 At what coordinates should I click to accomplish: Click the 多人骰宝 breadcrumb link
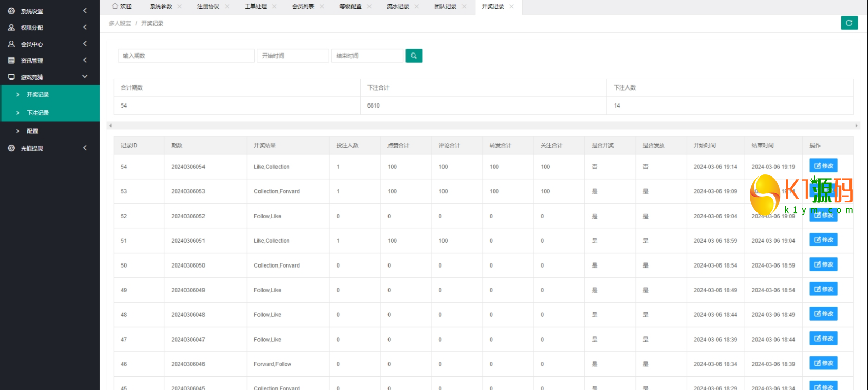coord(120,23)
